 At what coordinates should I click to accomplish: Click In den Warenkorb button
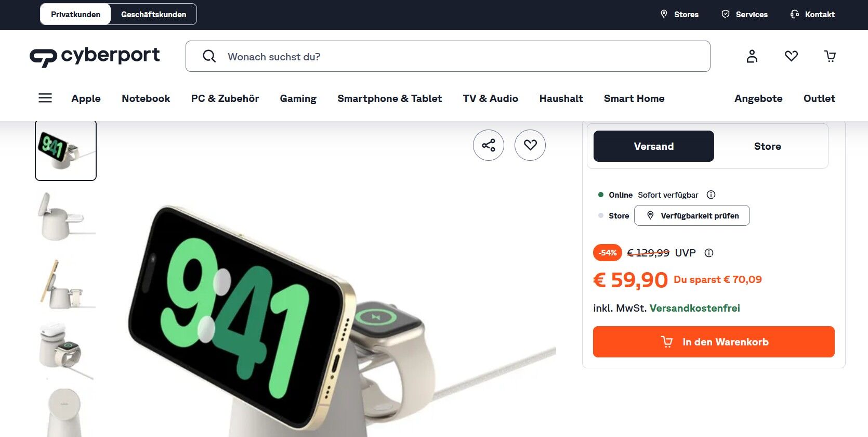pos(714,342)
